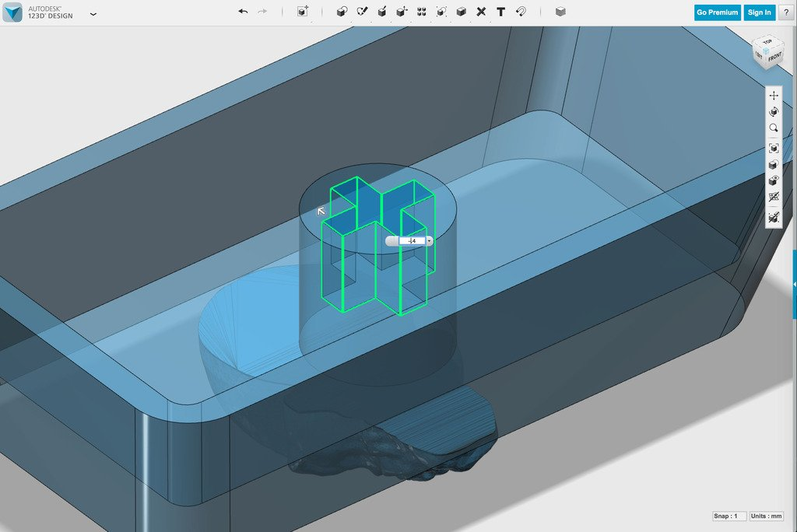Open the Grouping tool

[441, 11]
